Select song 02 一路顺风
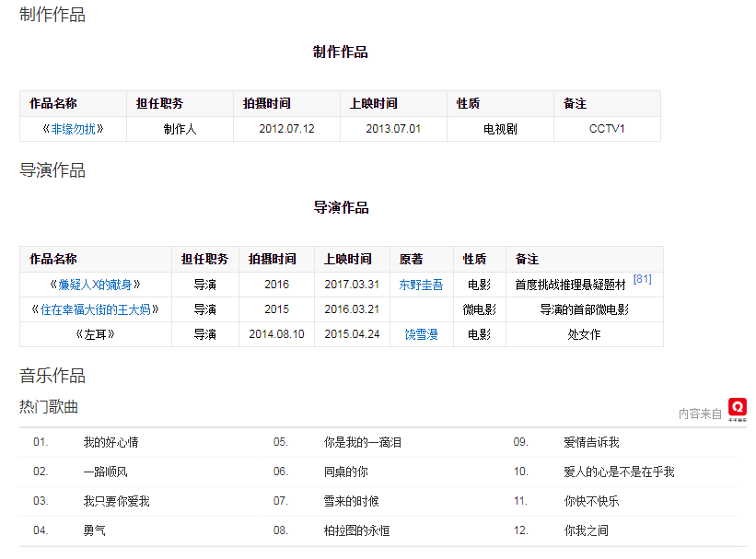This screenshot has height=559, width=756. point(105,472)
